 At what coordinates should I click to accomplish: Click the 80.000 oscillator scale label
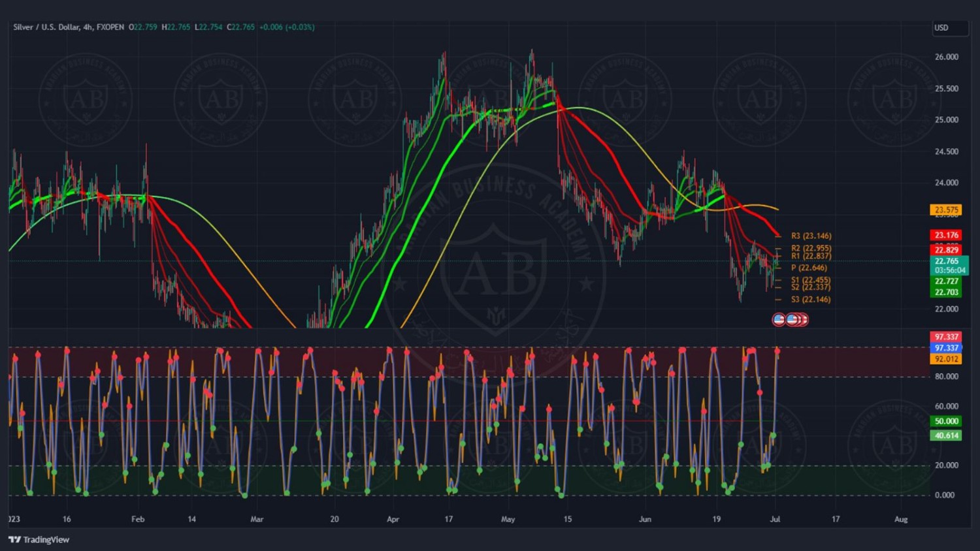coord(947,377)
